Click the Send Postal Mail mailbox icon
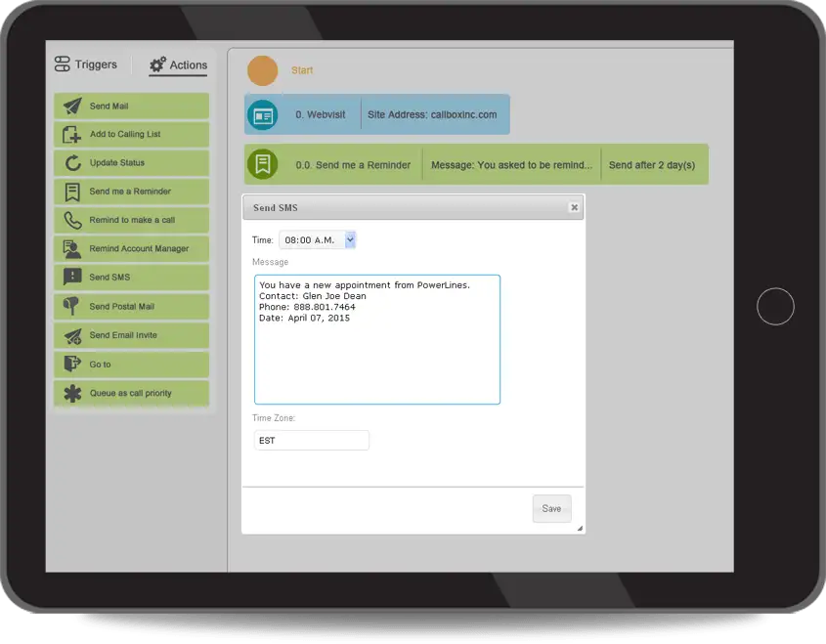The height and width of the screenshot is (644, 826). [x=71, y=306]
